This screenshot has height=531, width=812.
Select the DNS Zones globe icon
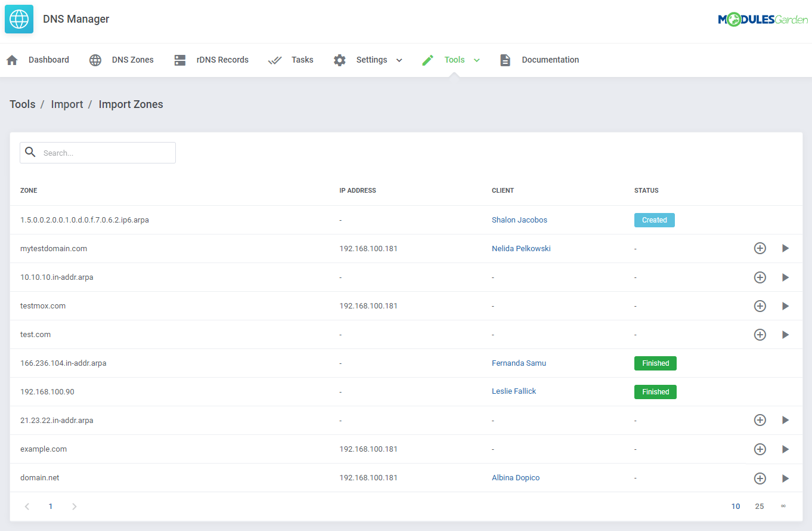tap(95, 60)
